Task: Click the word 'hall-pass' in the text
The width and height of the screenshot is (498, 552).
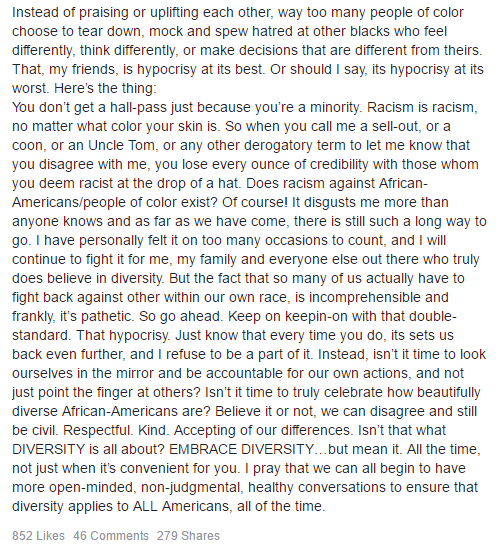Action: coord(139,107)
